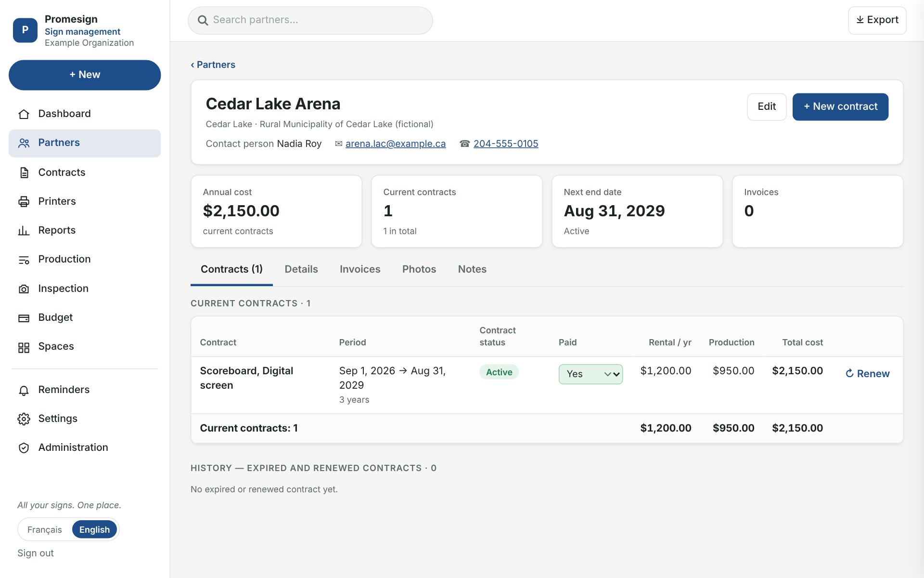Click the search magnifier icon
The height and width of the screenshot is (578, 924).
tap(203, 20)
